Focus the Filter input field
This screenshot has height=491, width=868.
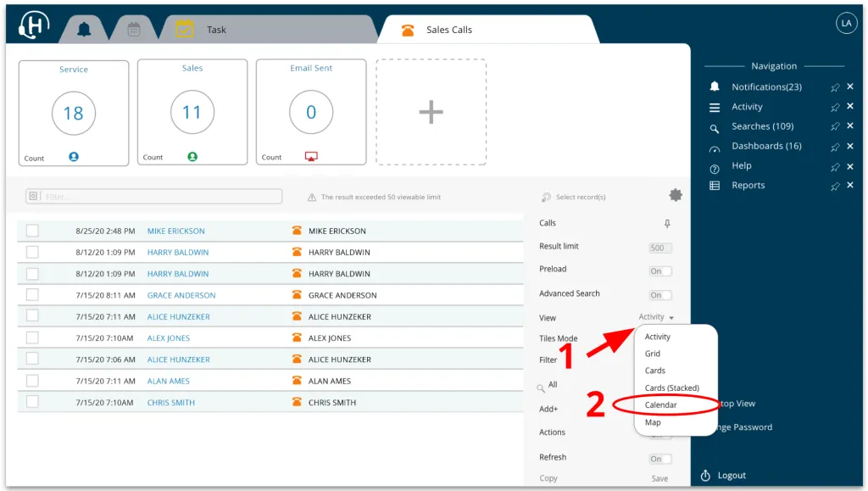point(154,197)
